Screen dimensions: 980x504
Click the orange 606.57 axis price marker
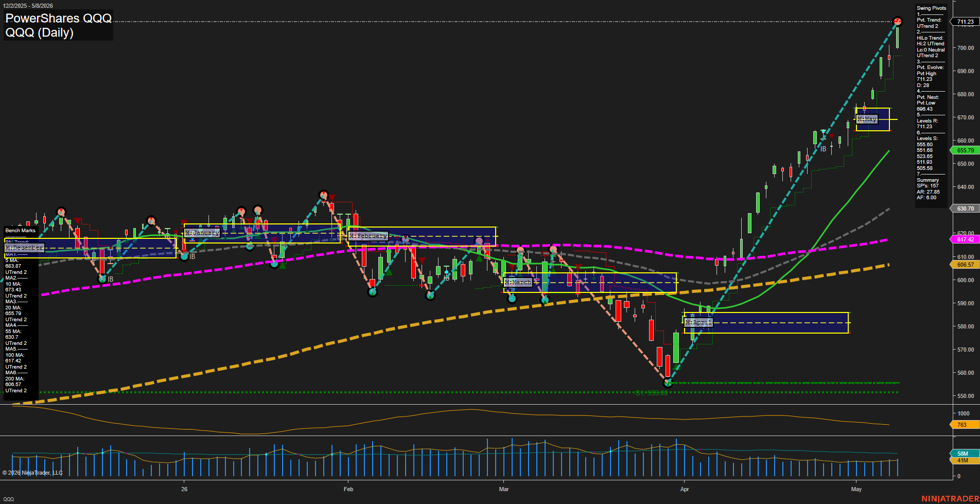tap(965, 265)
